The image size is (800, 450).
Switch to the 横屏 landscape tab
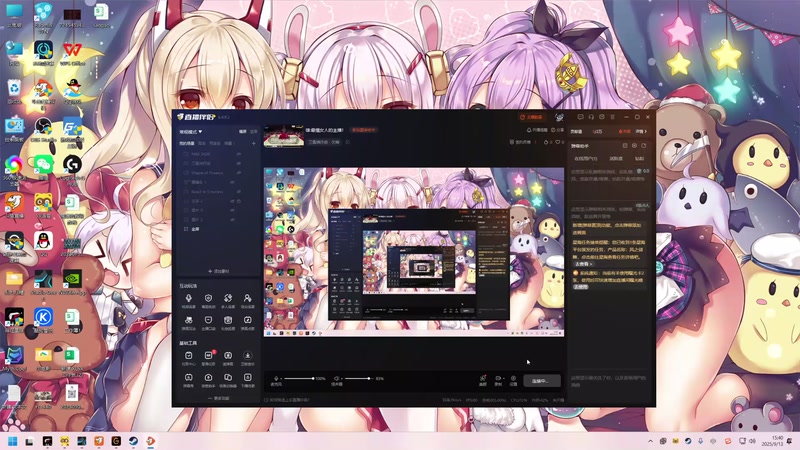coord(243,132)
